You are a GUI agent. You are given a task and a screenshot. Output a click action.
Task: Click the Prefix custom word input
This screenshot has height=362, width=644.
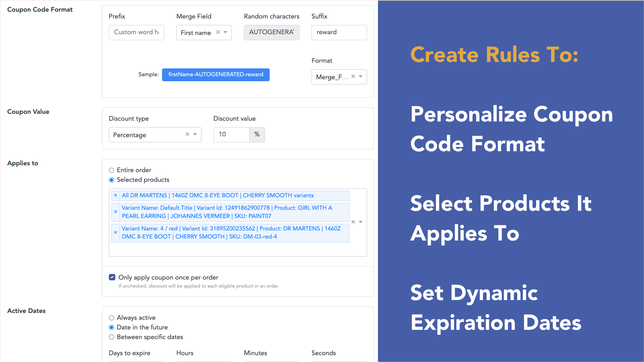point(136,32)
